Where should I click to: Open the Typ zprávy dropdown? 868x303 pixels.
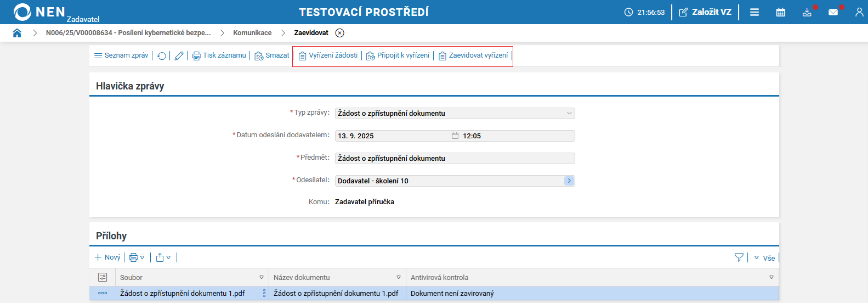click(455, 113)
